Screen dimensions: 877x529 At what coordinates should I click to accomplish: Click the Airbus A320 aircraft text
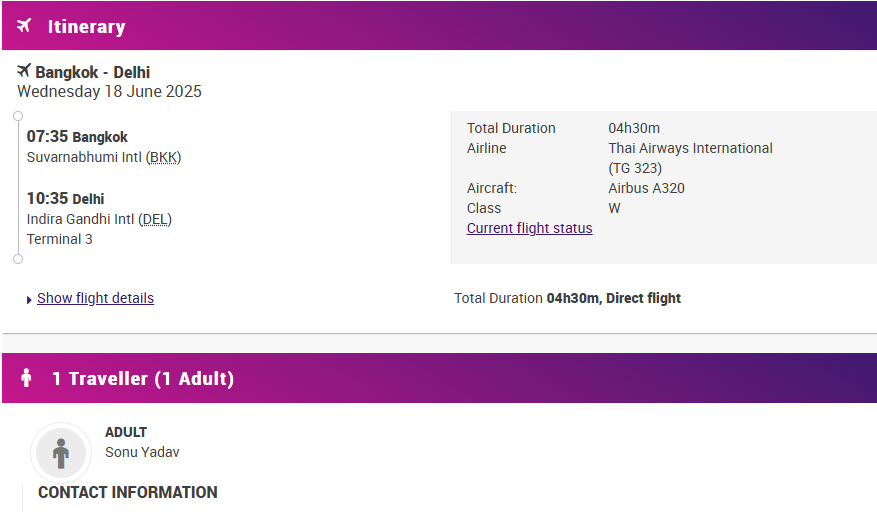pos(647,188)
